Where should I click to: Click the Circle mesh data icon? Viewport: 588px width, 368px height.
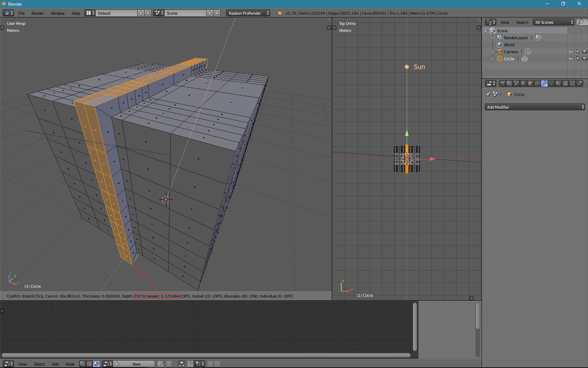tap(525, 59)
